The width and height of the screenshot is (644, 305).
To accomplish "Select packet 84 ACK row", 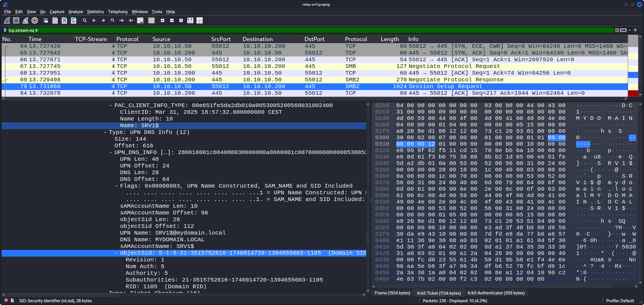I will [315, 93].
